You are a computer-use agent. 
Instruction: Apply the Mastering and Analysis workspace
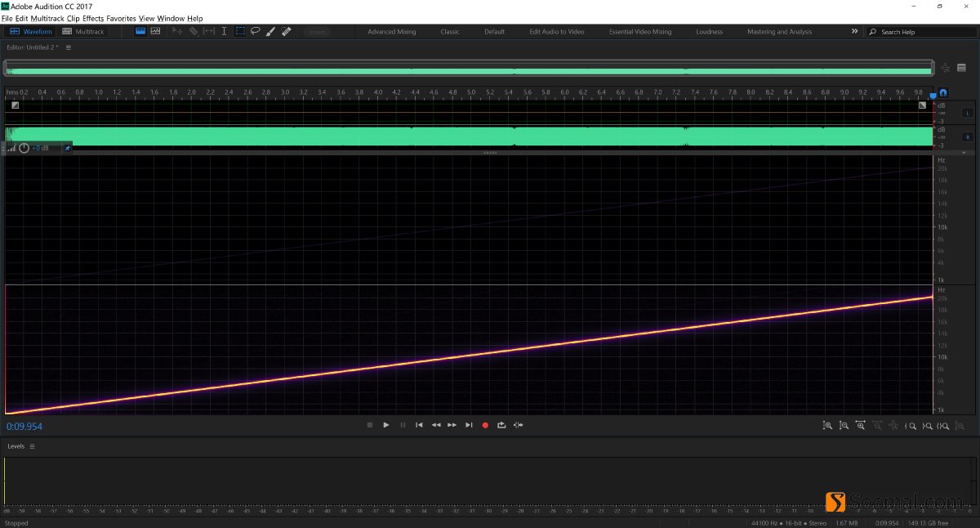pos(778,31)
